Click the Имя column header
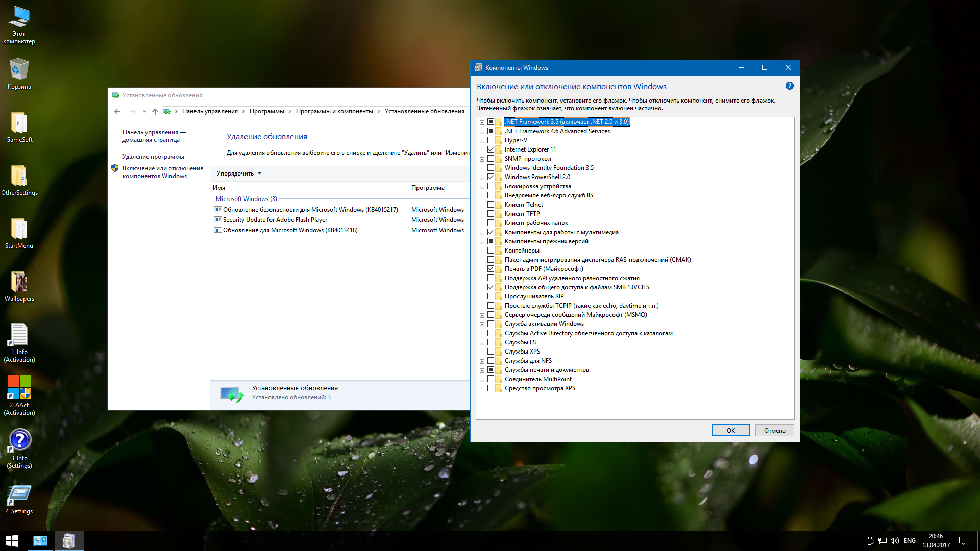Image resolution: width=980 pixels, height=551 pixels. click(309, 188)
